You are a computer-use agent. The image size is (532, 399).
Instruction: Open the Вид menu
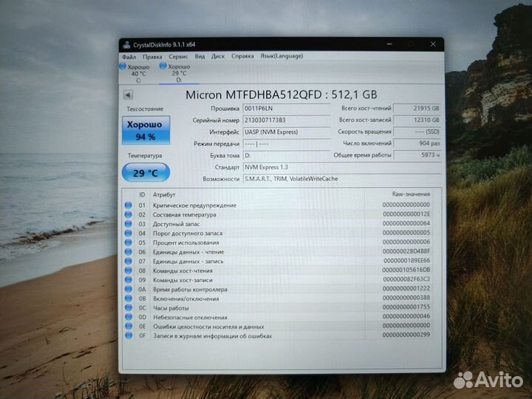(199, 56)
